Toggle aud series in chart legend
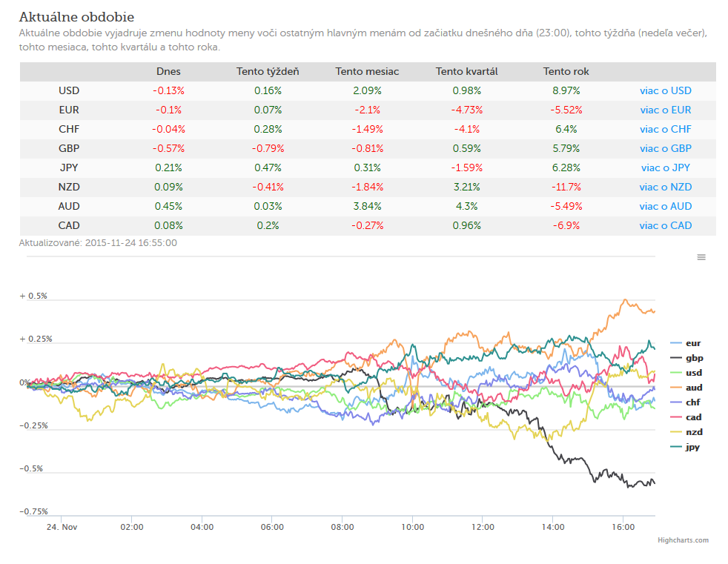 coord(686,388)
